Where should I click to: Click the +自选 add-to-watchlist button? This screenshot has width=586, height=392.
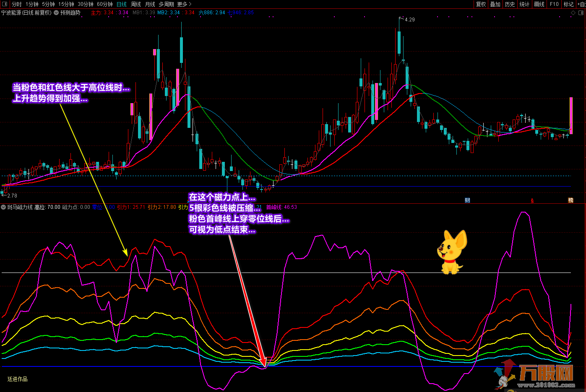point(581,4)
